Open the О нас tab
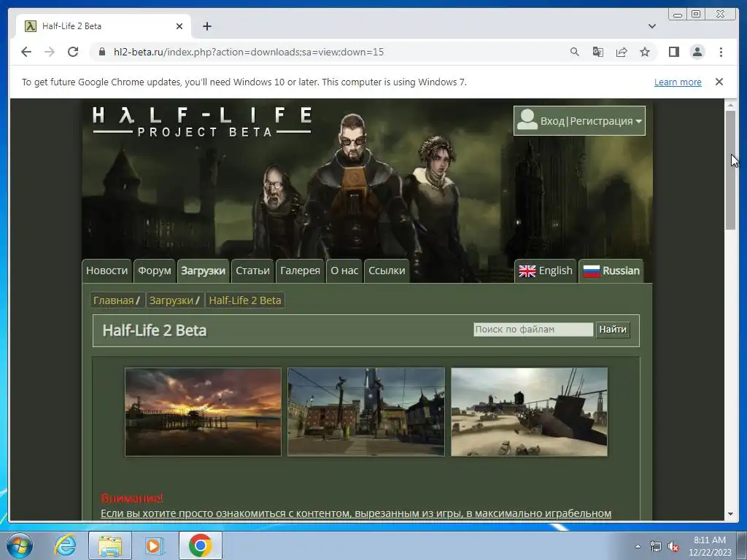 coord(344,271)
